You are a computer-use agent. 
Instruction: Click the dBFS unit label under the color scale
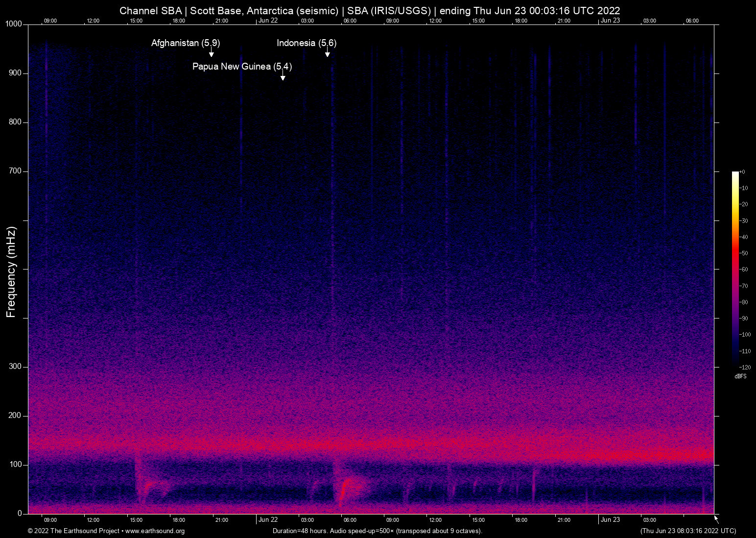(740, 376)
